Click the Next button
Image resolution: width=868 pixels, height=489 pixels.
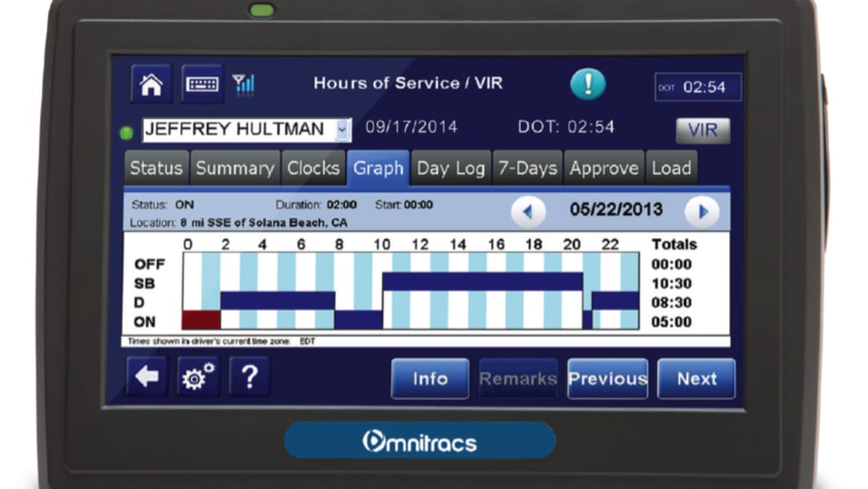pos(696,379)
